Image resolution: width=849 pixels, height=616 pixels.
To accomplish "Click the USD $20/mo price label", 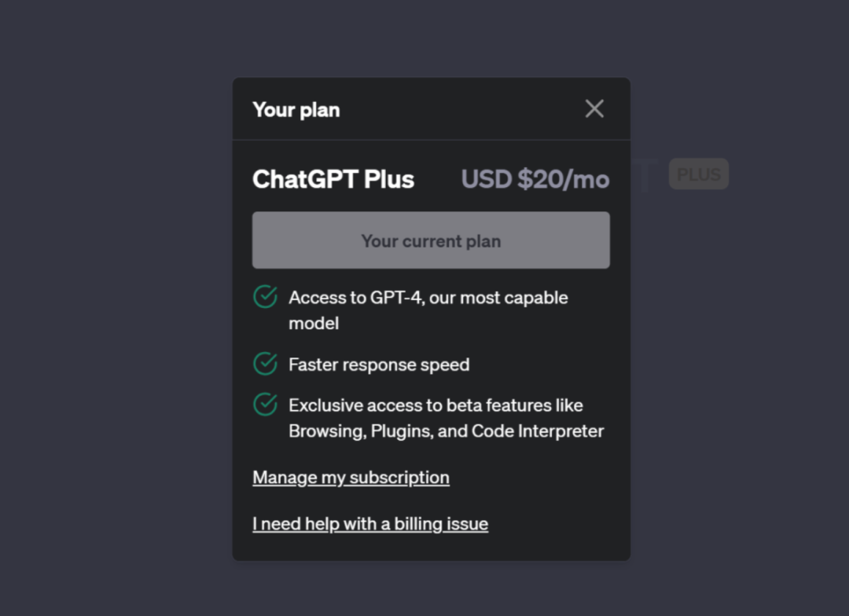I will point(535,179).
